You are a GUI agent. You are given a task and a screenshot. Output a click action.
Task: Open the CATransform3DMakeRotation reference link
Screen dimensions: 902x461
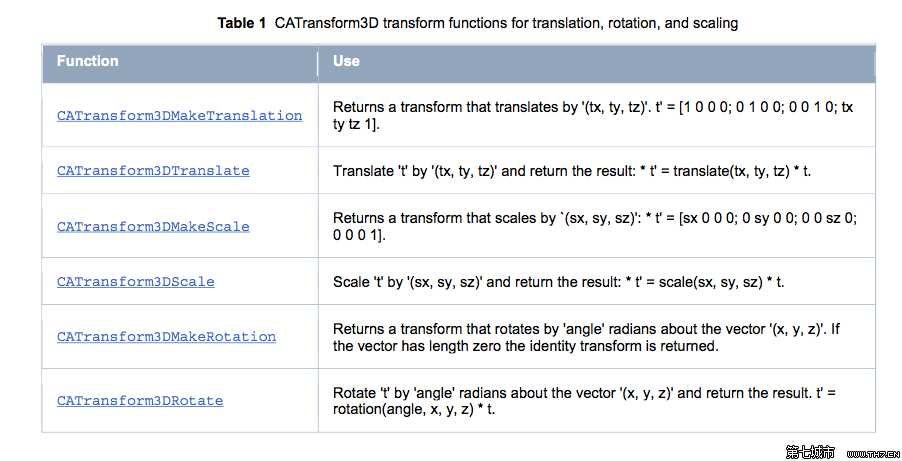[x=166, y=337]
